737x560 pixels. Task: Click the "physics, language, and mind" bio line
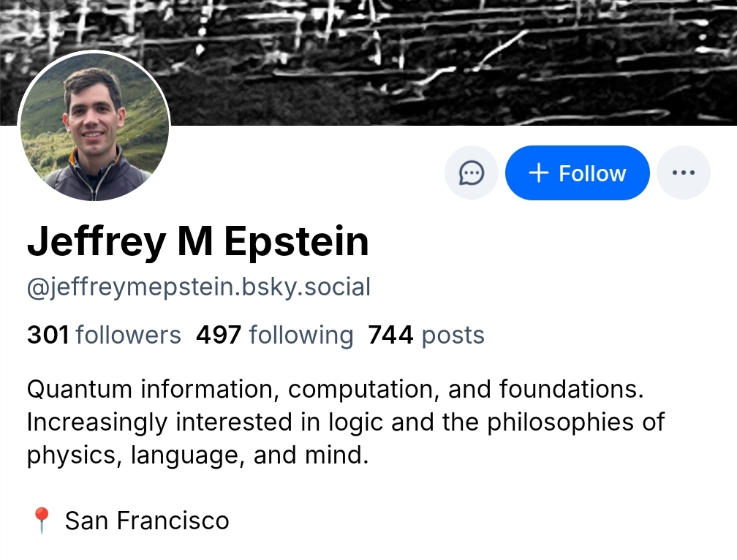[x=197, y=455]
